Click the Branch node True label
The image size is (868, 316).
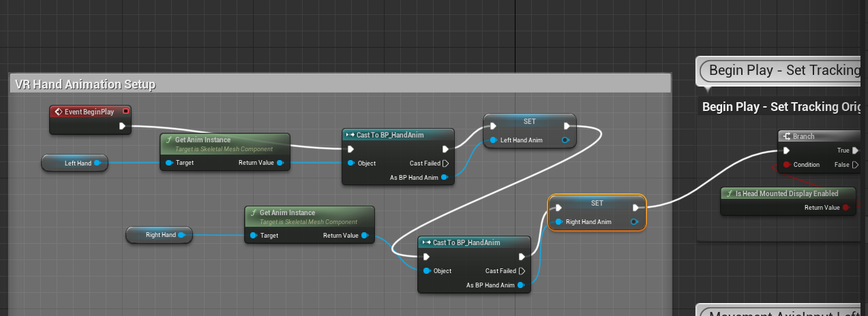tap(843, 151)
